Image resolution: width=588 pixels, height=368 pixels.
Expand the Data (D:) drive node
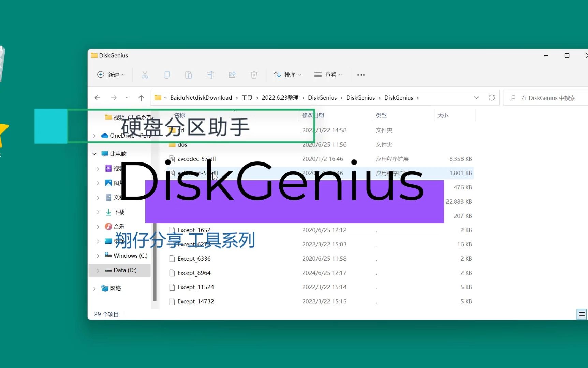click(98, 270)
